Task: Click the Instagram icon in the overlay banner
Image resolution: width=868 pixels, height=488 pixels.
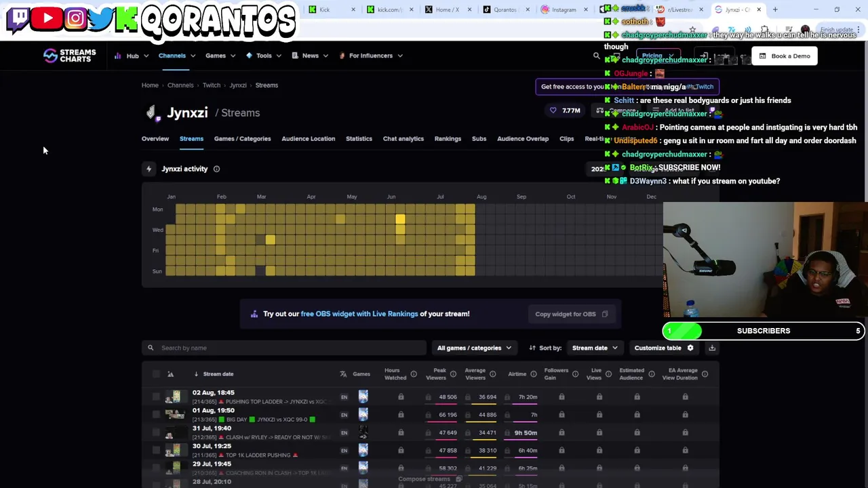Action: (75, 18)
